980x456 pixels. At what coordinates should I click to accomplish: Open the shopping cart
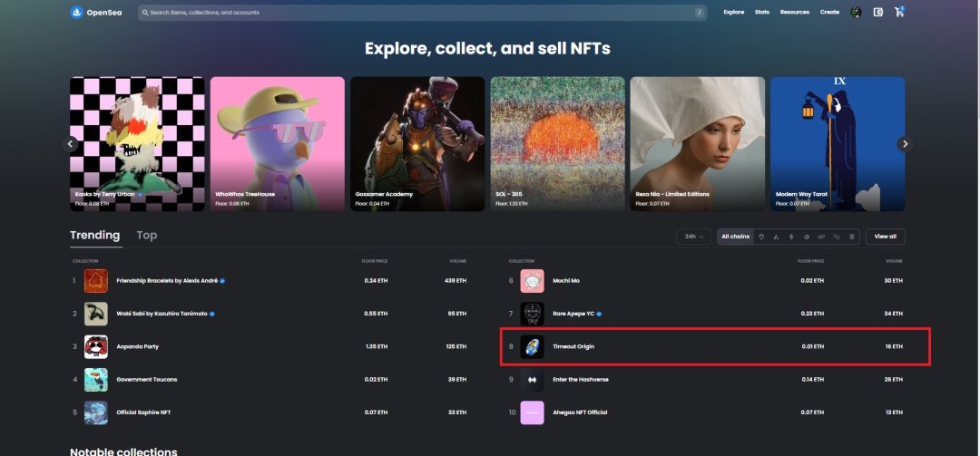coord(899,12)
